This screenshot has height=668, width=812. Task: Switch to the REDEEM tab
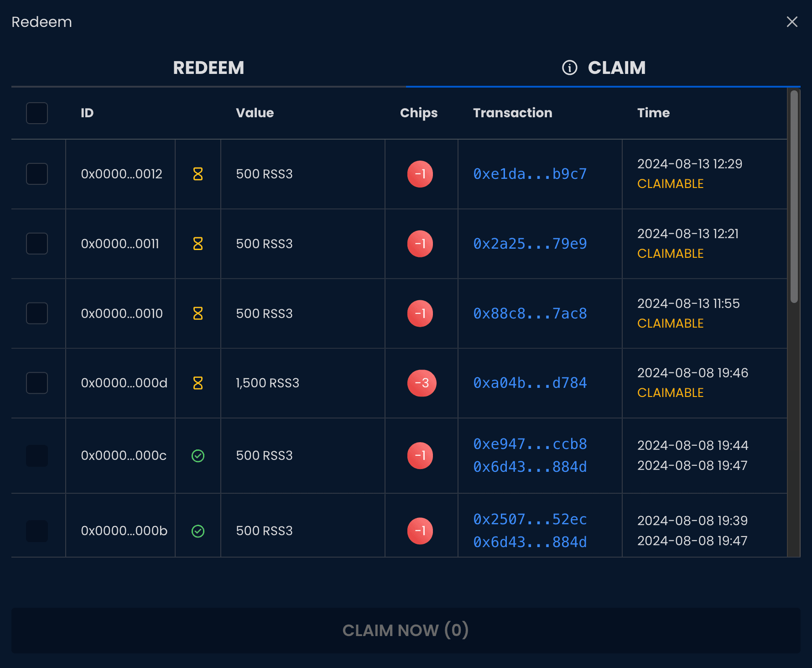point(208,68)
